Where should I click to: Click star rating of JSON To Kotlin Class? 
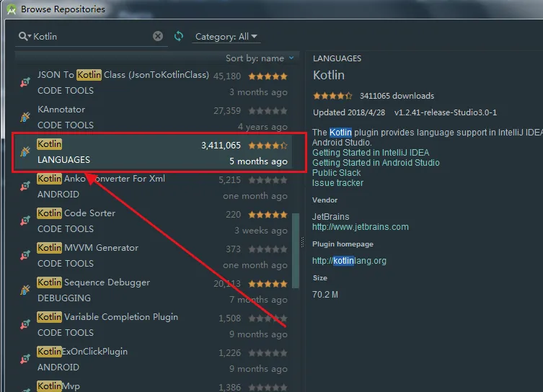pyautogui.click(x=268, y=76)
